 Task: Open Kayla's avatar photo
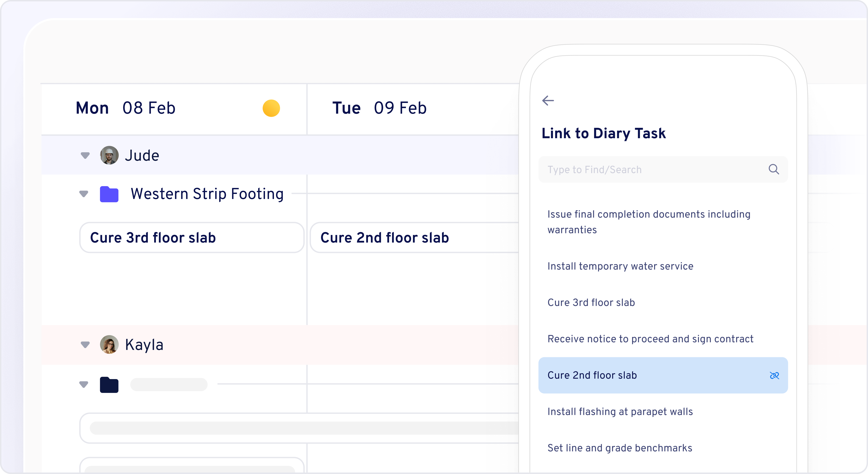pos(109,344)
